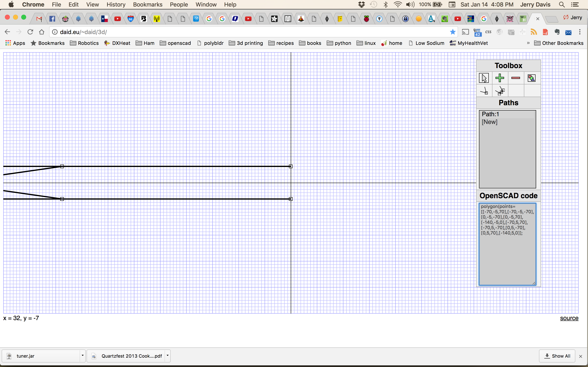Click the shapes background image tool
The width and height of the screenshot is (588, 367).
(x=531, y=78)
